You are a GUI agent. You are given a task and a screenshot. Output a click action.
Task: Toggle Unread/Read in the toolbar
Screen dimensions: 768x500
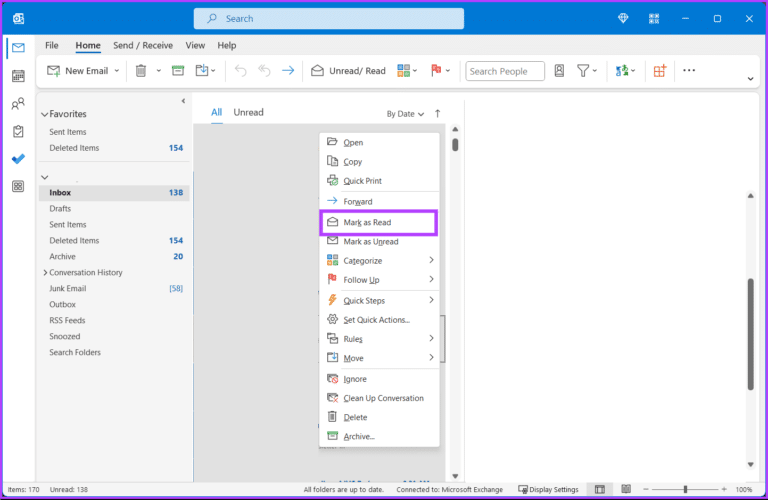347,71
